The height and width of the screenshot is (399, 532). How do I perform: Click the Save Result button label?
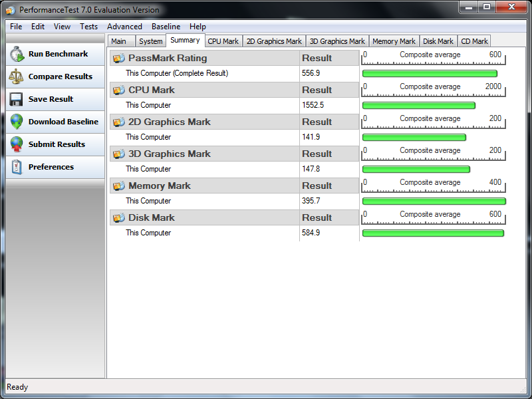(x=51, y=99)
